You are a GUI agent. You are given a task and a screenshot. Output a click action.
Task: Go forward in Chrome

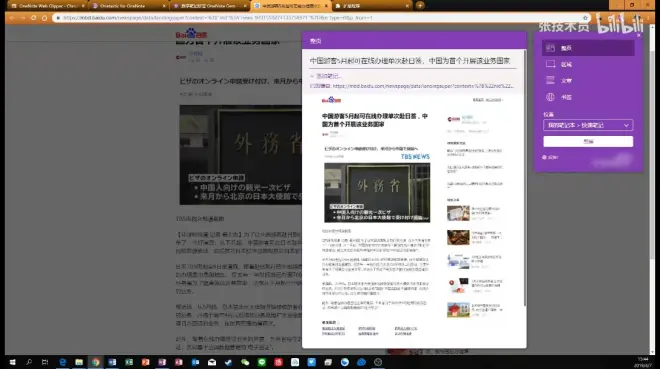(23, 18)
